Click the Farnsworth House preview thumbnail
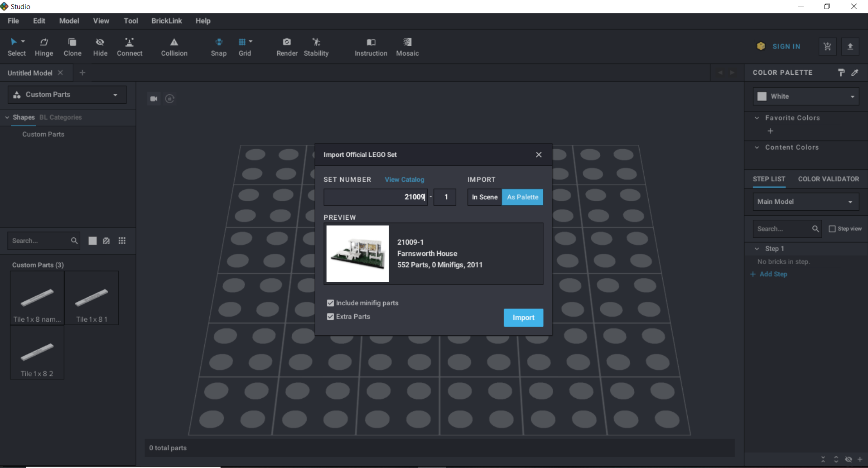Viewport: 868px width, 468px height. 357,254
